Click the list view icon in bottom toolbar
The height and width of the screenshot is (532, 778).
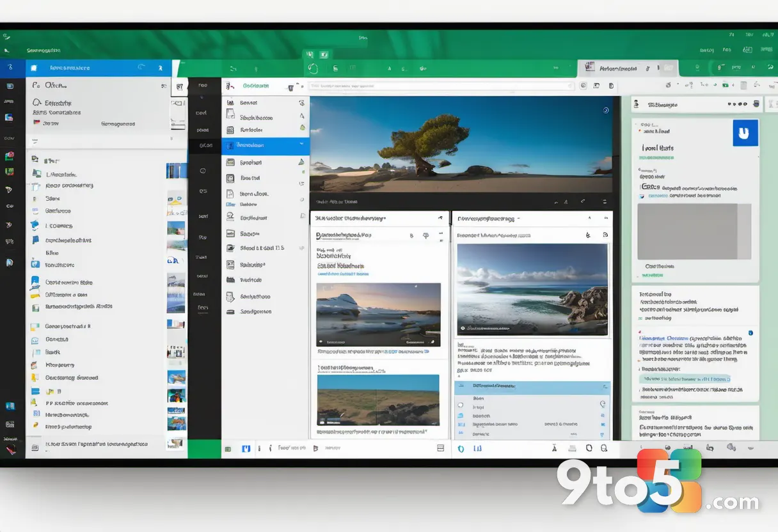coord(440,449)
